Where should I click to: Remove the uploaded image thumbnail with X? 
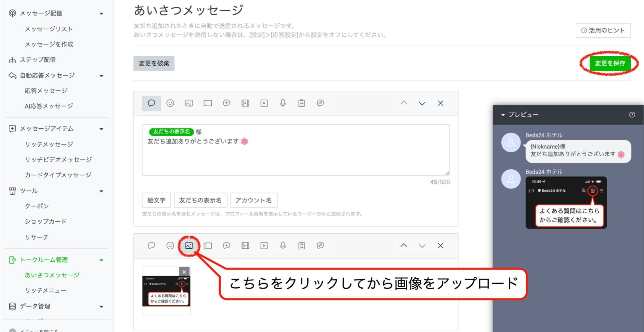(x=184, y=272)
